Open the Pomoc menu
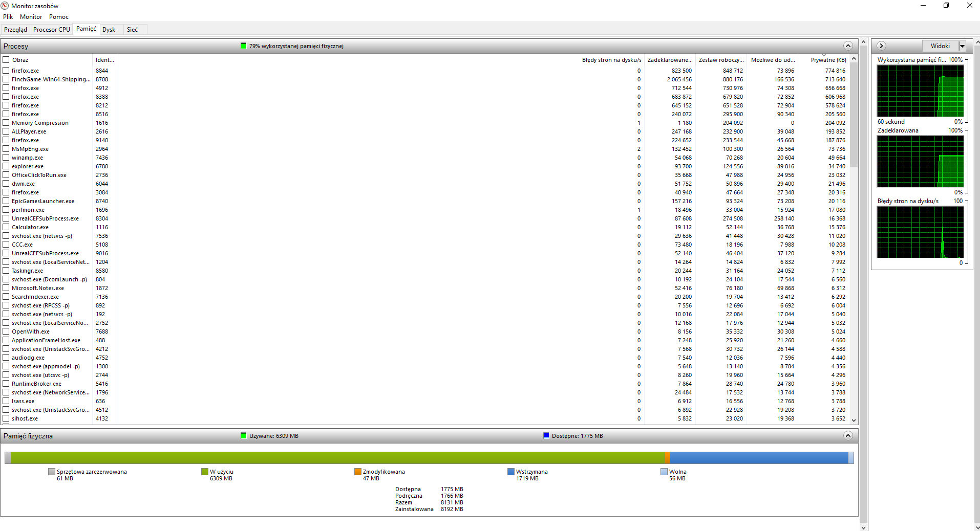Viewport: 980px width, 531px height. [59, 17]
